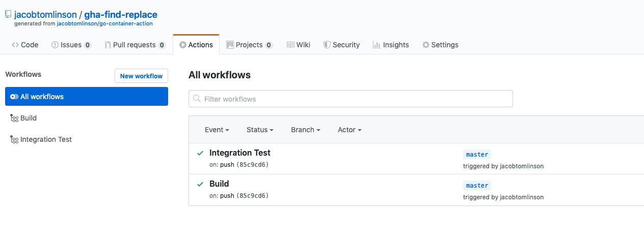The height and width of the screenshot is (239, 644).
Task: Open the Security tab
Action: (342, 45)
